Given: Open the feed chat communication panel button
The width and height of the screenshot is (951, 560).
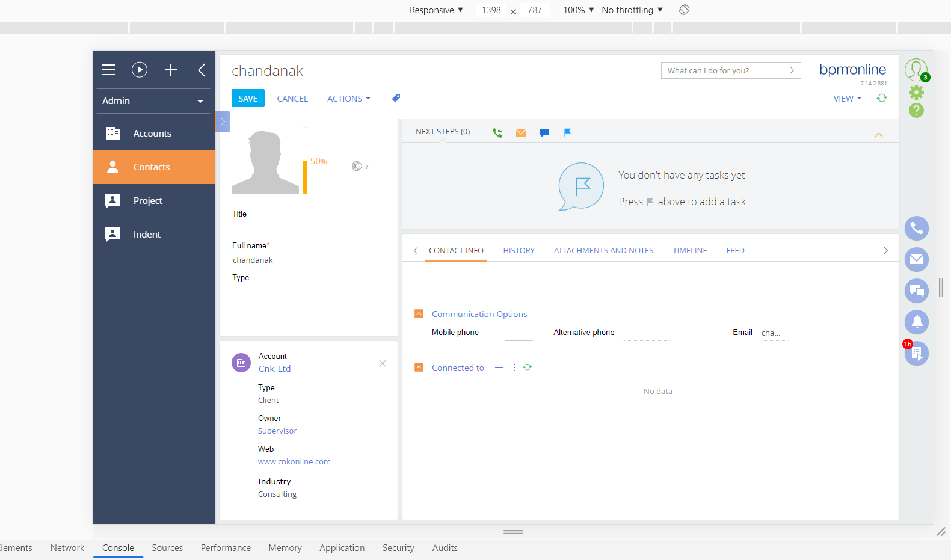Looking at the screenshot, I should coord(917,291).
